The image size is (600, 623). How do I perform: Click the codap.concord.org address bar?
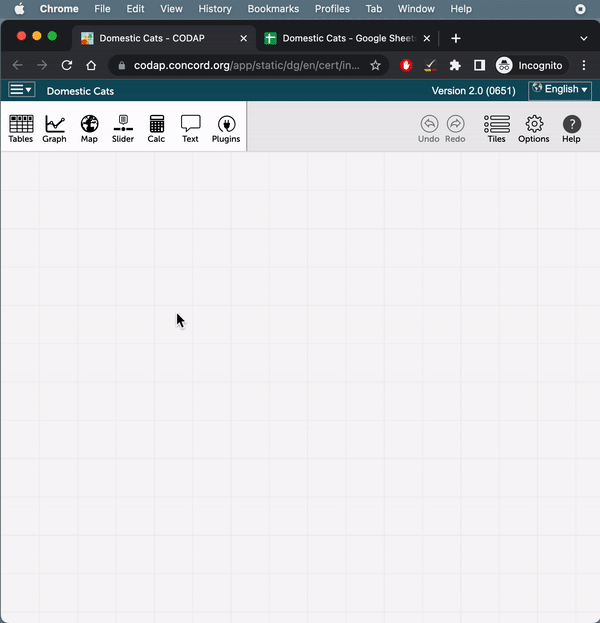pos(246,65)
